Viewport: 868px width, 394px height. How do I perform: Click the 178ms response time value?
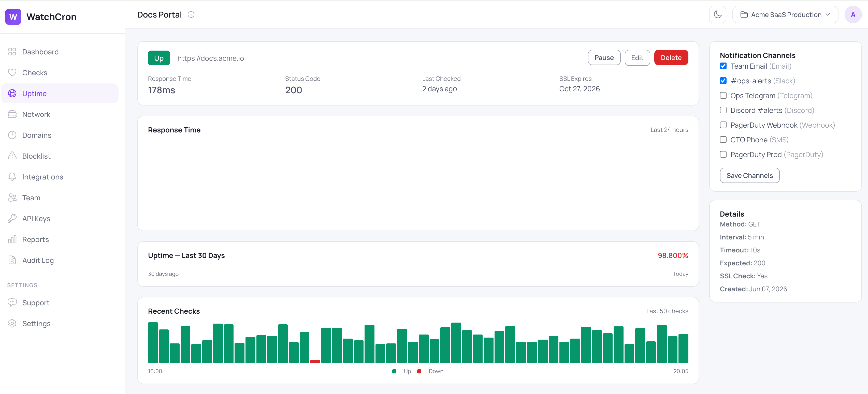point(161,90)
